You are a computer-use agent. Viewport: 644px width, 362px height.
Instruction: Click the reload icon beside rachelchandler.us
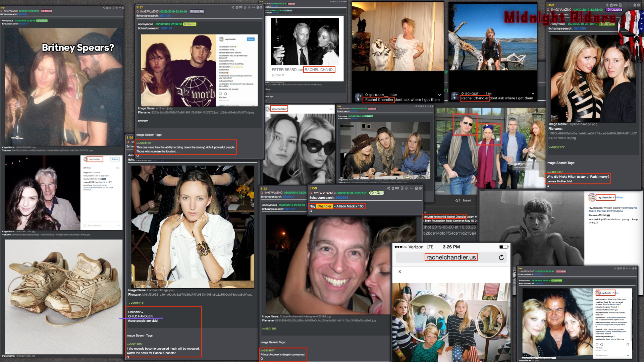[x=501, y=257]
